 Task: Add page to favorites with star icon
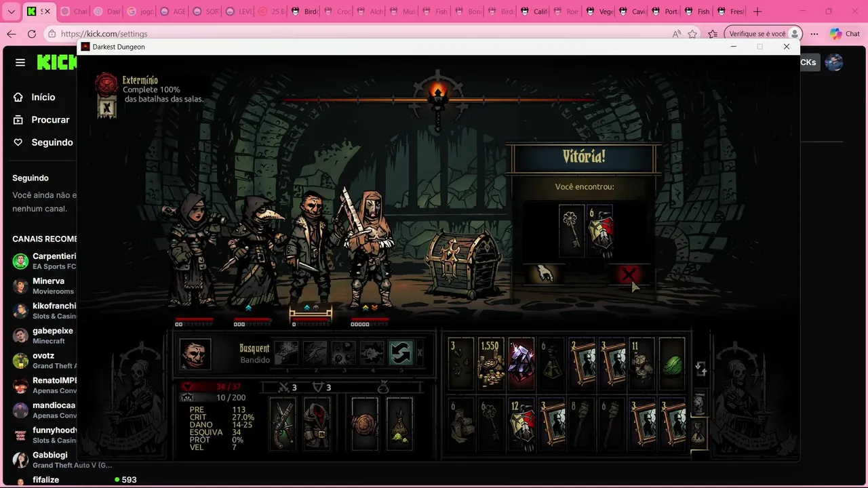pos(692,34)
